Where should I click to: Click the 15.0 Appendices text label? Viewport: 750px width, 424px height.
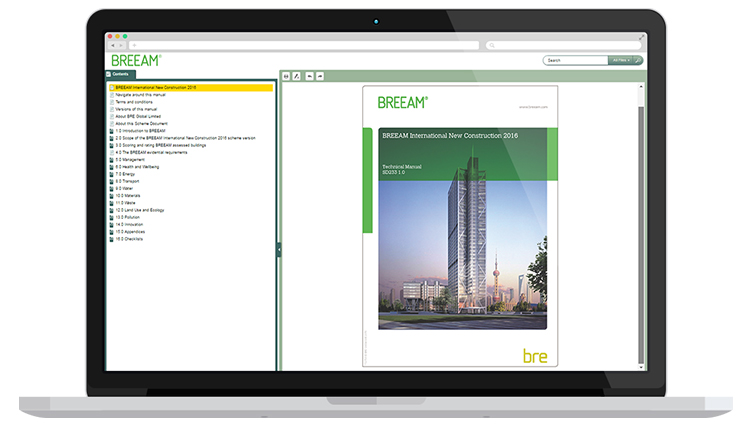pos(130,231)
